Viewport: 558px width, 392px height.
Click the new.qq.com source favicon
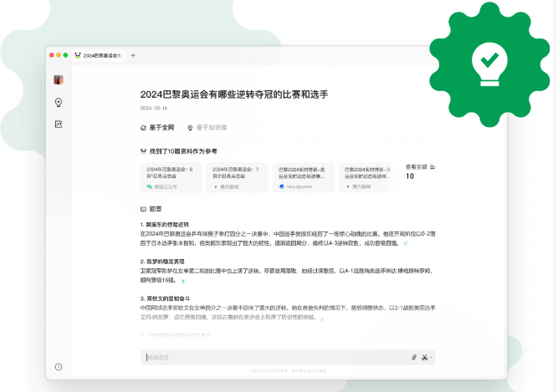coord(281,186)
